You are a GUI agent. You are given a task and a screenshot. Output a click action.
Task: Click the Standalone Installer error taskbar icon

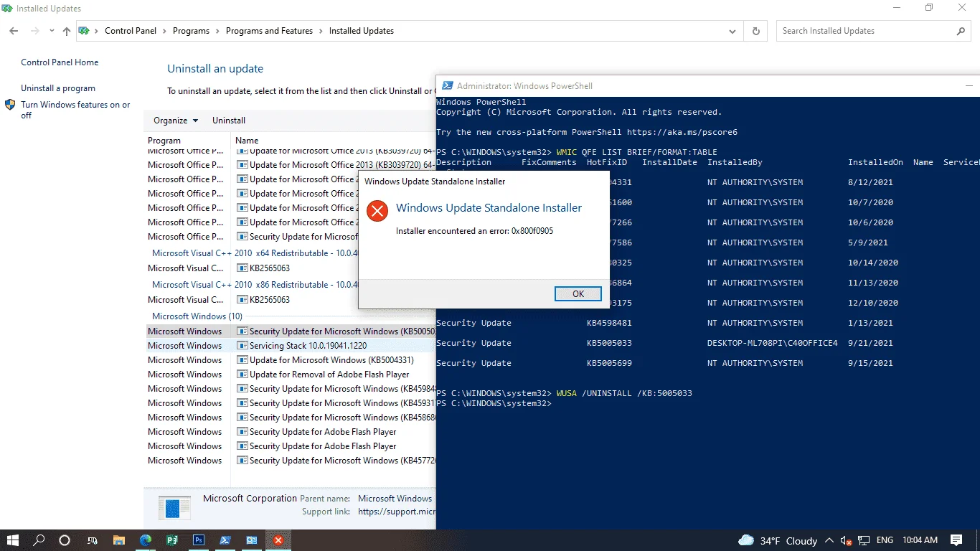(x=278, y=540)
